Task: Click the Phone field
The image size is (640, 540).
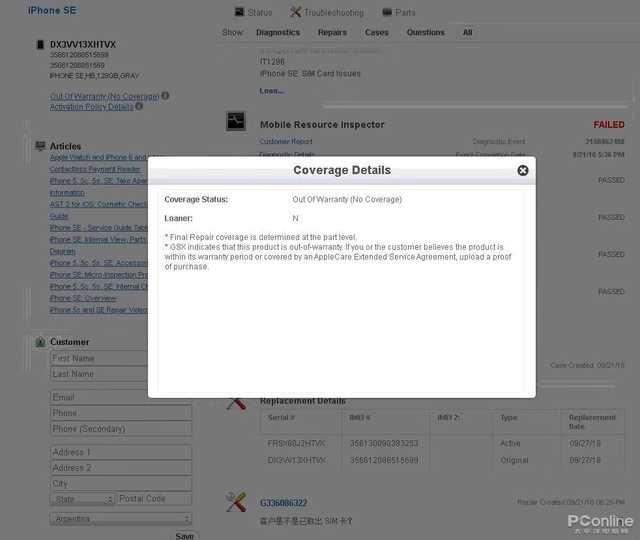Action: click(x=121, y=413)
